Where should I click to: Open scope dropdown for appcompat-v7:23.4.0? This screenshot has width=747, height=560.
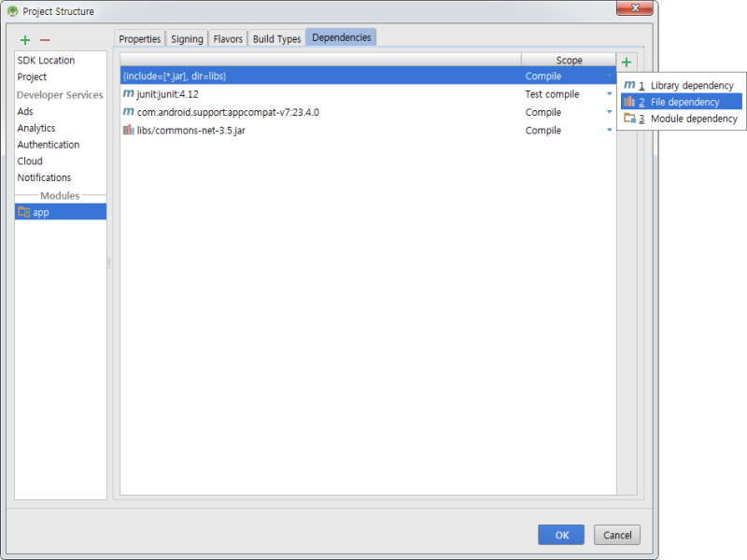click(x=609, y=112)
